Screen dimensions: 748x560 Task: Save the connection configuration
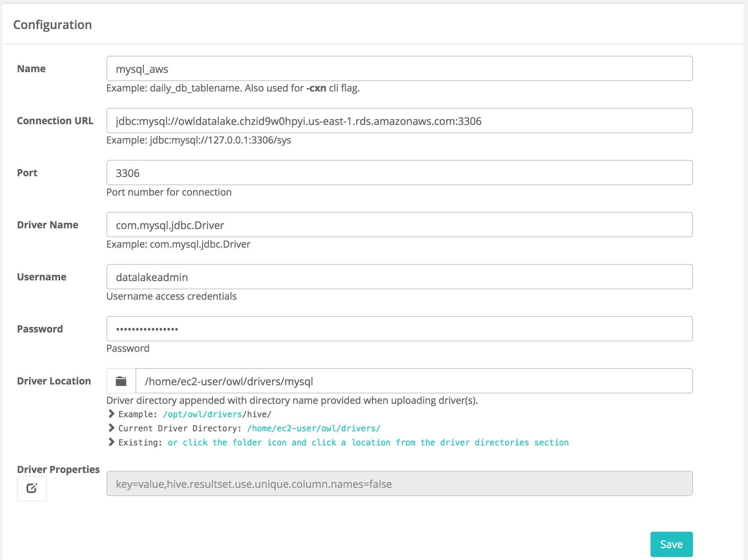tap(671, 544)
